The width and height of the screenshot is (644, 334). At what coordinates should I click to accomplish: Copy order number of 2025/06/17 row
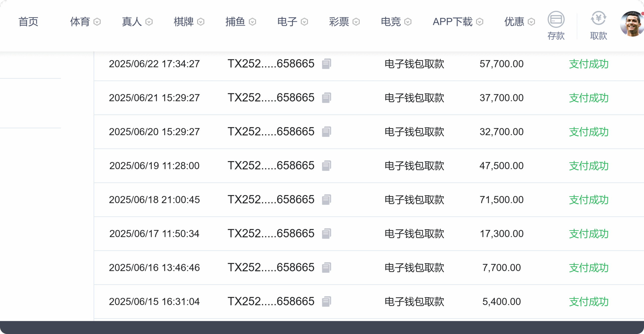(x=327, y=233)
